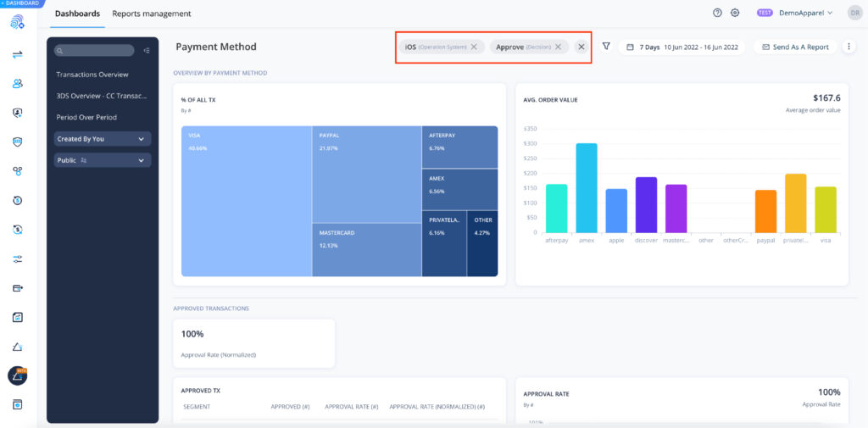
Task: Clear all applied filters
Action: click(x=581, y=47)
